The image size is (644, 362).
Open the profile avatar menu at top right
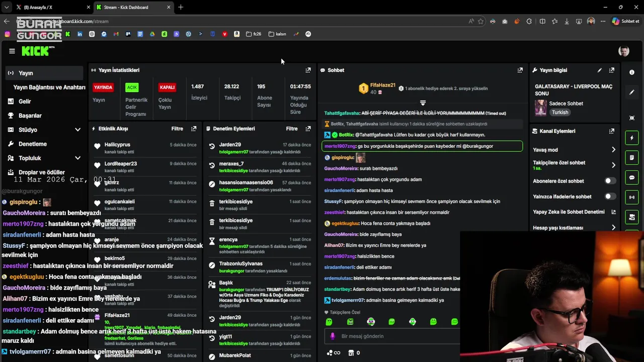(624, 51)
